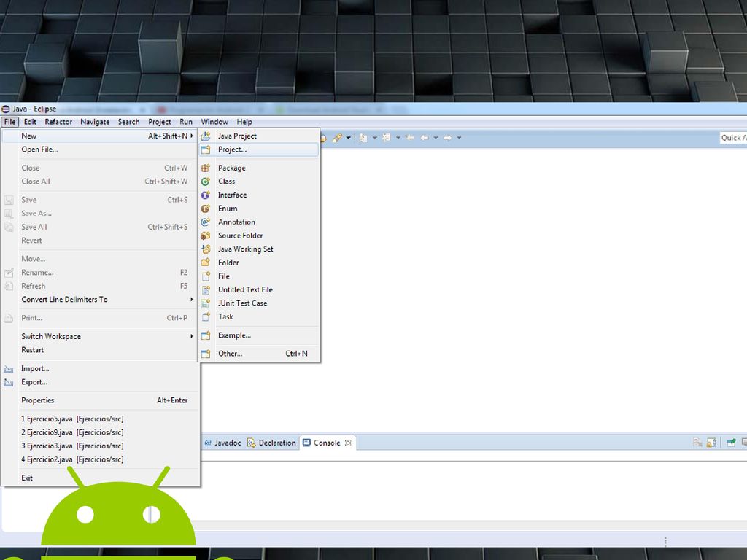Open Other... new wizard
The width and height of the screenshot is (747, 560).
pyautogui.click(x=259, y=354)
